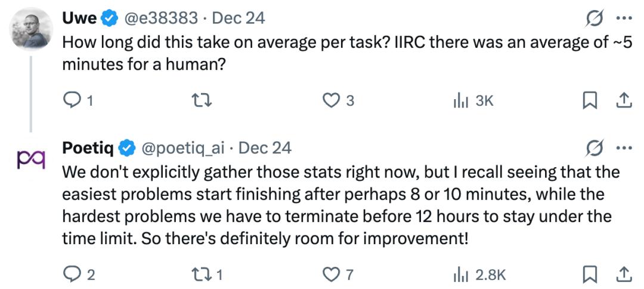Like Poetiq's reply tweet

331,274
